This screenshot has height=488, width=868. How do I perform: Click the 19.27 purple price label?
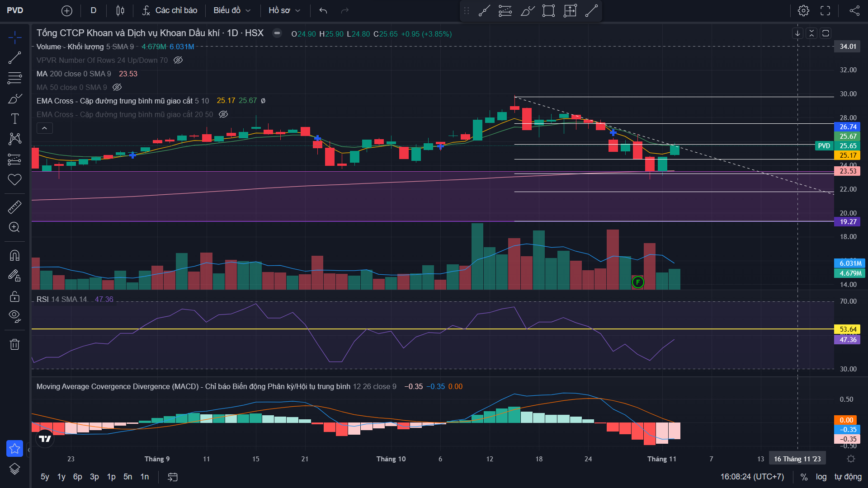pos(848,222)
